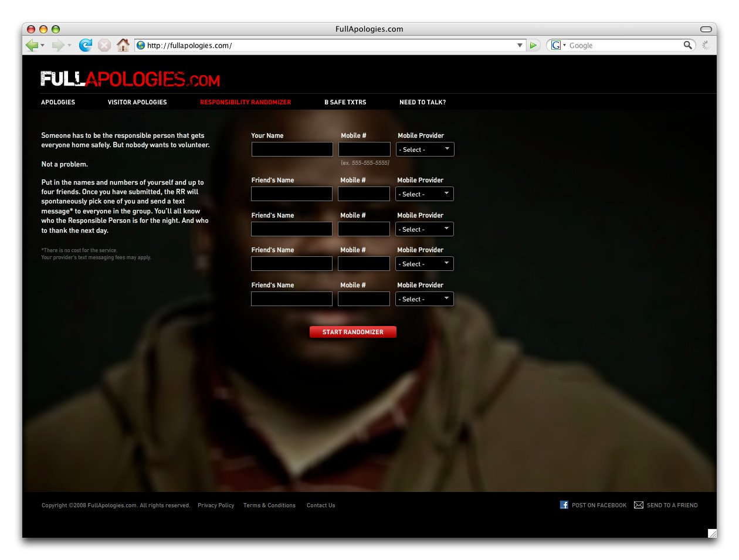Screen dimensions: 739x560
Task: Click the first friend's Mobile # field
Action: tap(364, 194)
